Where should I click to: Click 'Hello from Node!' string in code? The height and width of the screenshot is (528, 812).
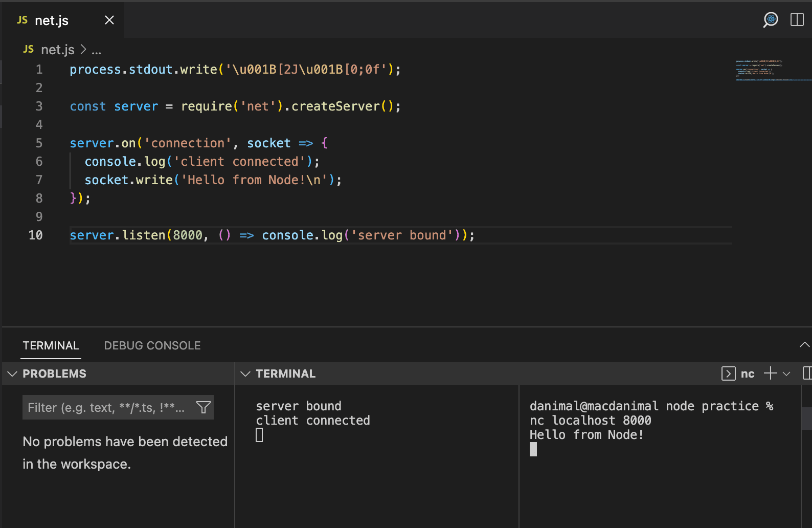pos(254,180)
